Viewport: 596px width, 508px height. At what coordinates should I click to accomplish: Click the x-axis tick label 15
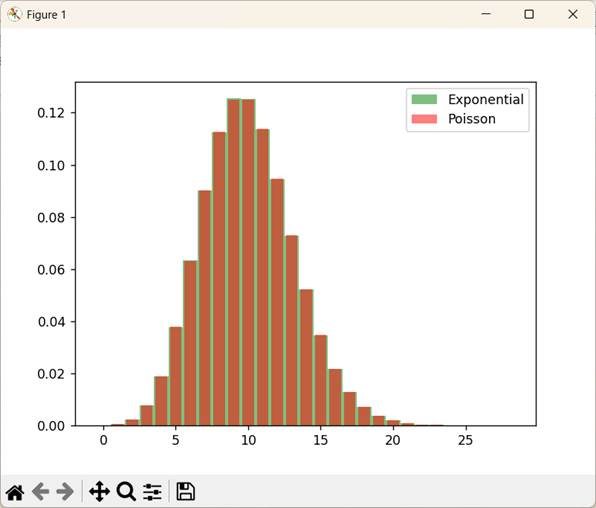(x=320, y=440)
